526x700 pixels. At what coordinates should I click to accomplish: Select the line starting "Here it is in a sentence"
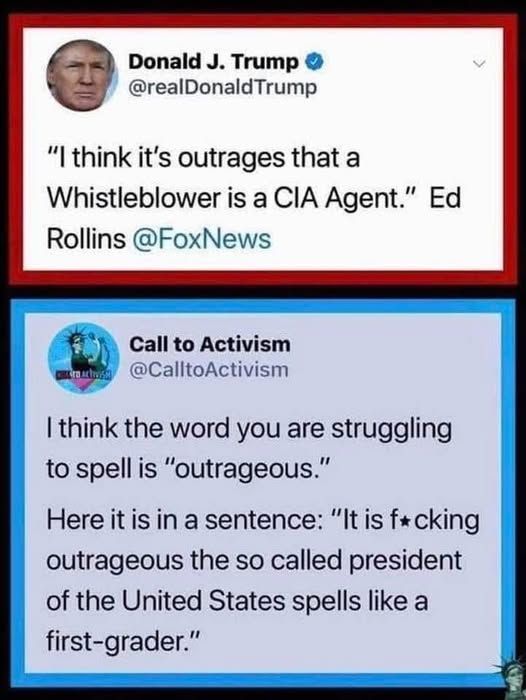click(x=263, y=520)
